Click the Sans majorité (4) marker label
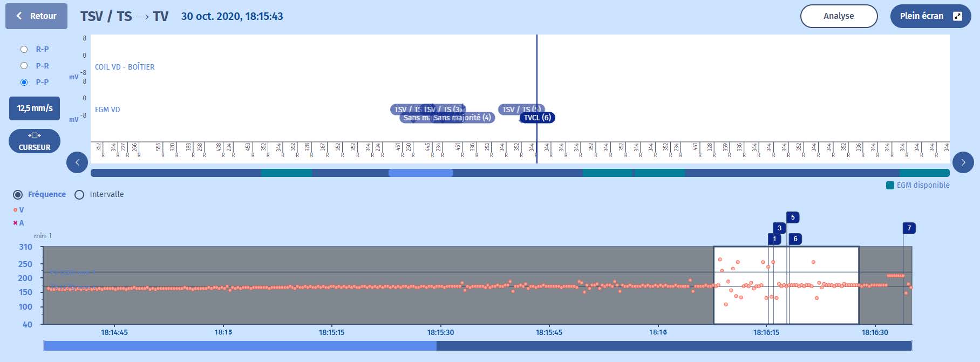Screen dimensions: 980x362 coord(463,118)
